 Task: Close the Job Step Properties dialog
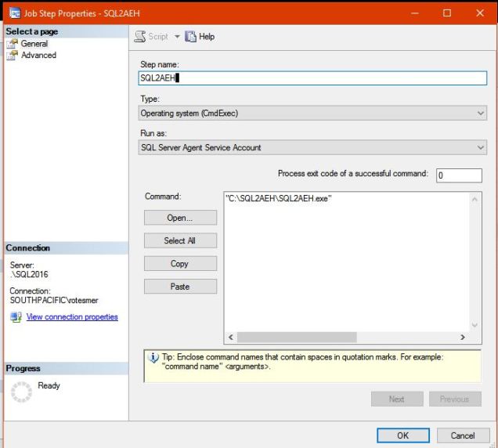point(480,13)
